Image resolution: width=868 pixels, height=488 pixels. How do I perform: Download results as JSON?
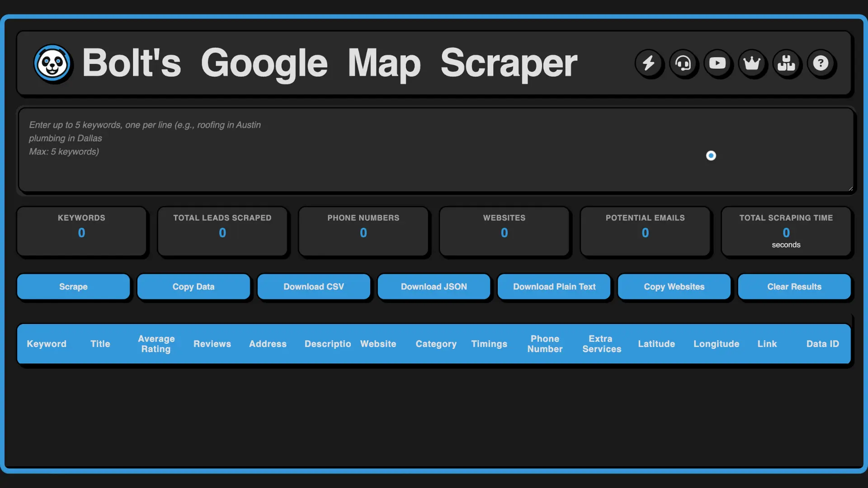[434, 286]
